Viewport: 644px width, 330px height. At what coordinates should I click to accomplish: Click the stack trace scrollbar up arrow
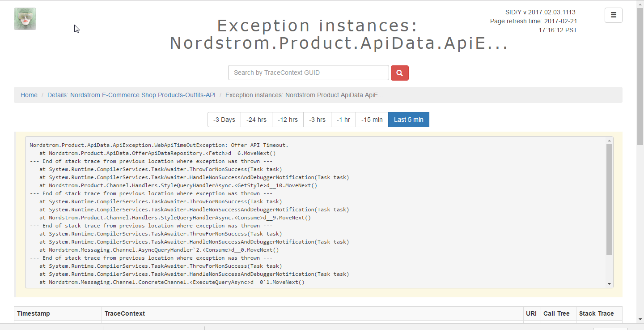[x=609, y=141]
